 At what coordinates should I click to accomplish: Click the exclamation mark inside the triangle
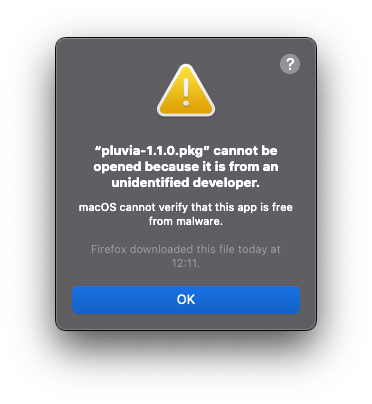[186, 92]
